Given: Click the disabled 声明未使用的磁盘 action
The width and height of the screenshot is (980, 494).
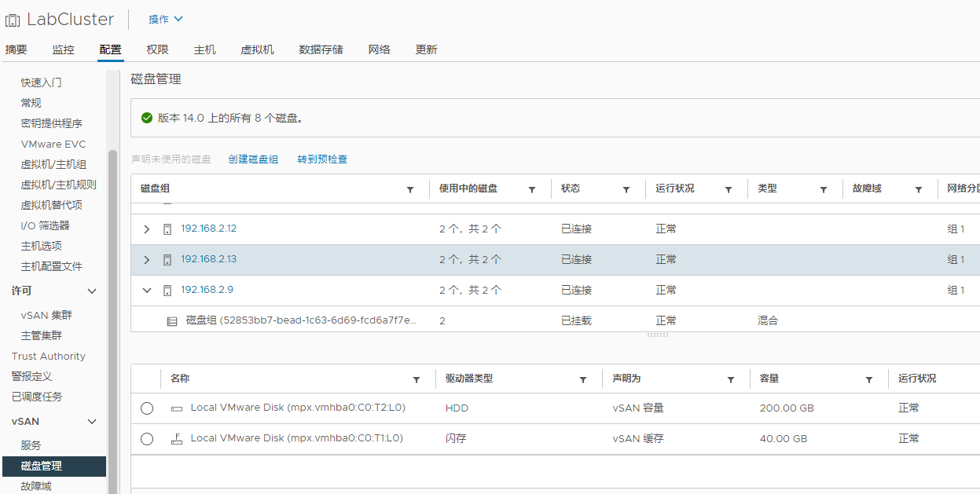Looking at the screenshot, I should pyautogui.click(x=171, y=159).
